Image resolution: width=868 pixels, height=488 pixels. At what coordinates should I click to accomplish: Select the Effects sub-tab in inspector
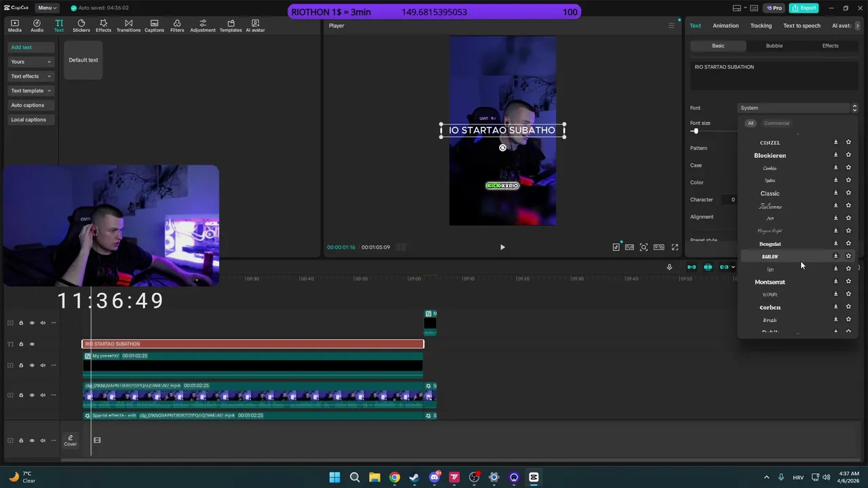click(830, 45)
